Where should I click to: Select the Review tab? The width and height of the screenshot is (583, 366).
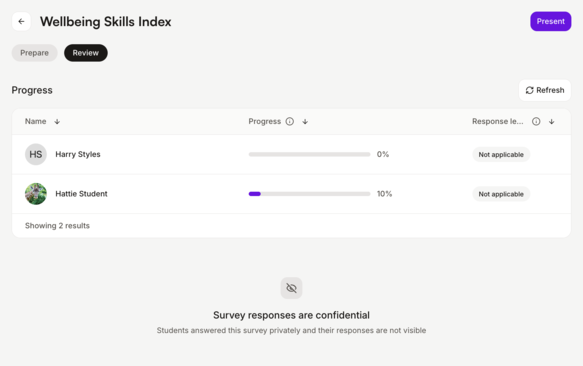(x=86, y=53)
